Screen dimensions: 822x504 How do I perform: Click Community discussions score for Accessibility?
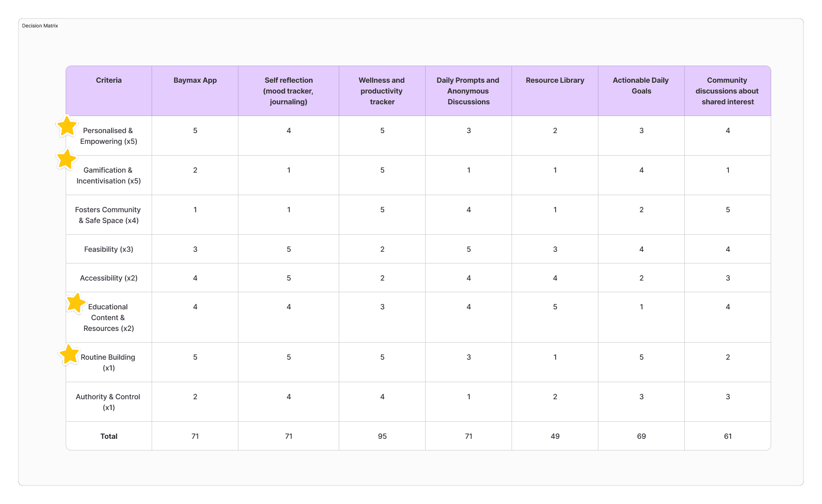tap(728, 278)
